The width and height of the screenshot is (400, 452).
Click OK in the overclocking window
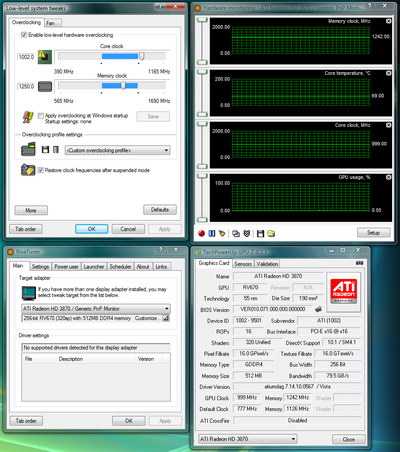(92, 229)
